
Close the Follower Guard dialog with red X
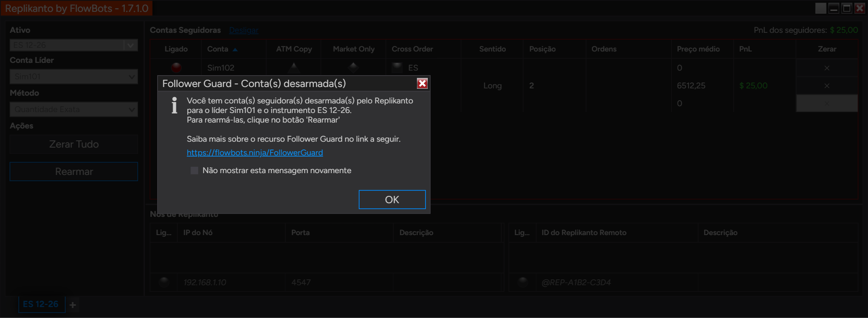click(x=422, y=83)
